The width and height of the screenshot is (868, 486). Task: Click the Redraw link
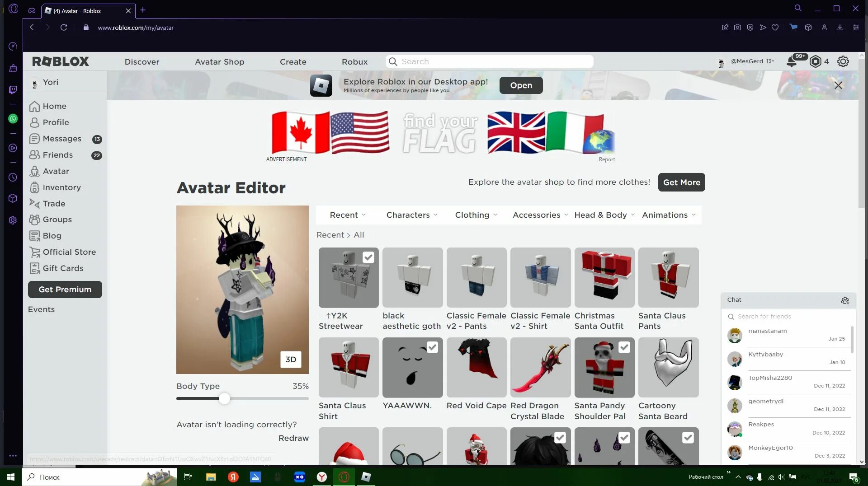[x=293, y=438]
